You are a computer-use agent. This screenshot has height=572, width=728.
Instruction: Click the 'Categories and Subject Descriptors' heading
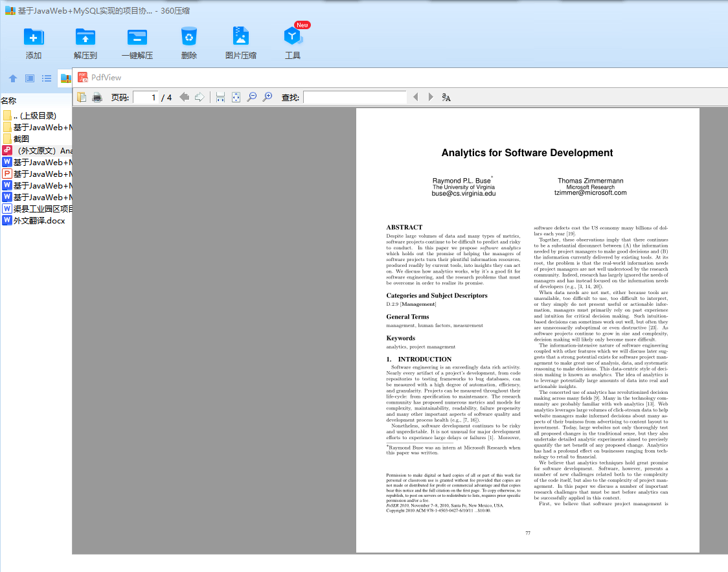(437, 295)
